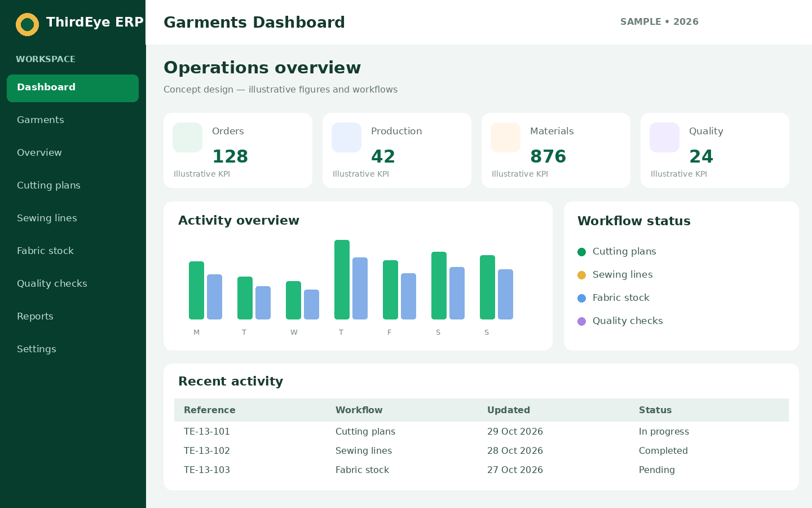Click the SAMPLE • 2026 header label
812x508 pixels.
point(659,22)
